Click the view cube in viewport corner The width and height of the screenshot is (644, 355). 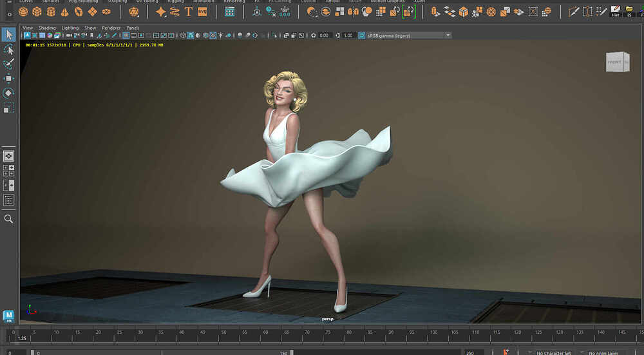tap(618, 62)
